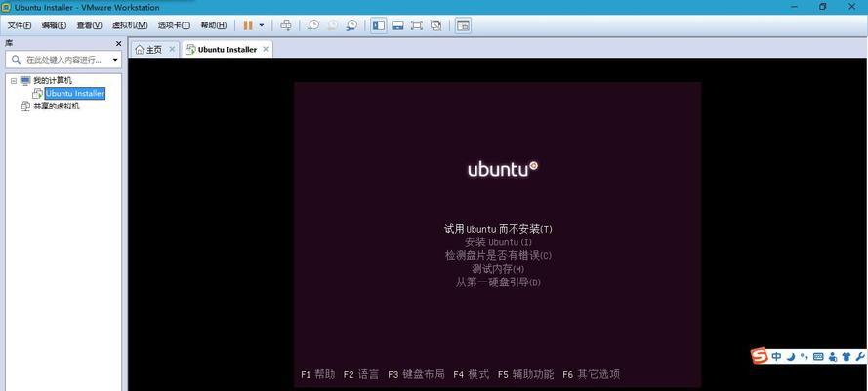Open the wrench settings icon on IME bar

point(859,356)
